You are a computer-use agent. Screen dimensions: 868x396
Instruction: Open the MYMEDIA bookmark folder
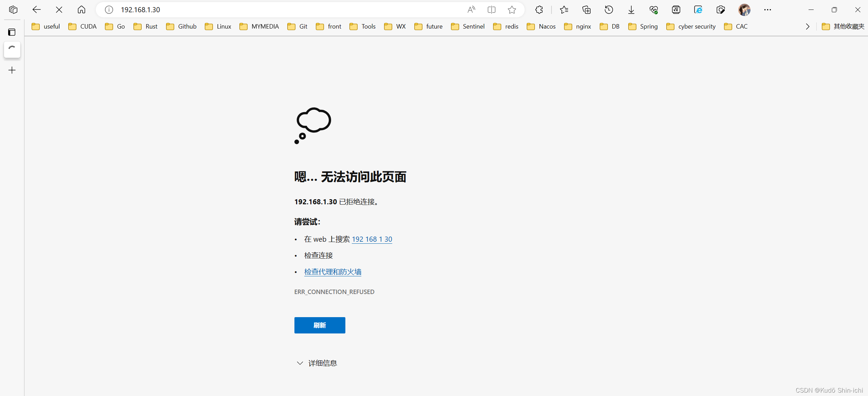click(259, 27)
